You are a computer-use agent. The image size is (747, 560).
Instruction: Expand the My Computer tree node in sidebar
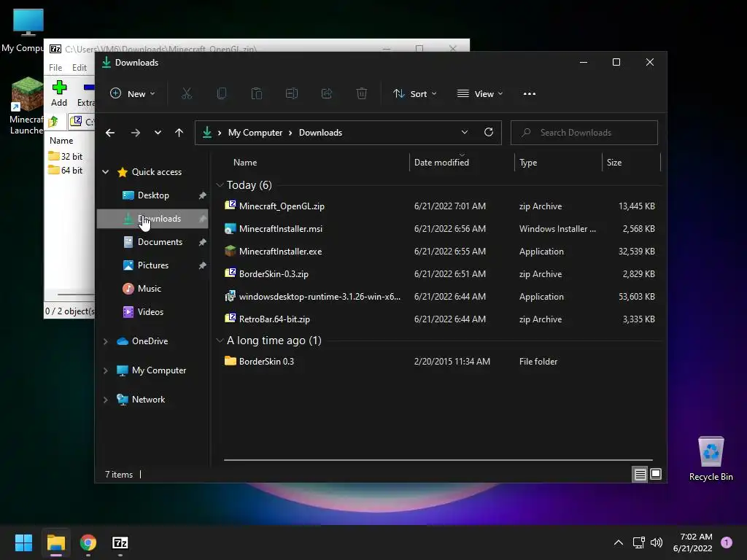(105, 370)
